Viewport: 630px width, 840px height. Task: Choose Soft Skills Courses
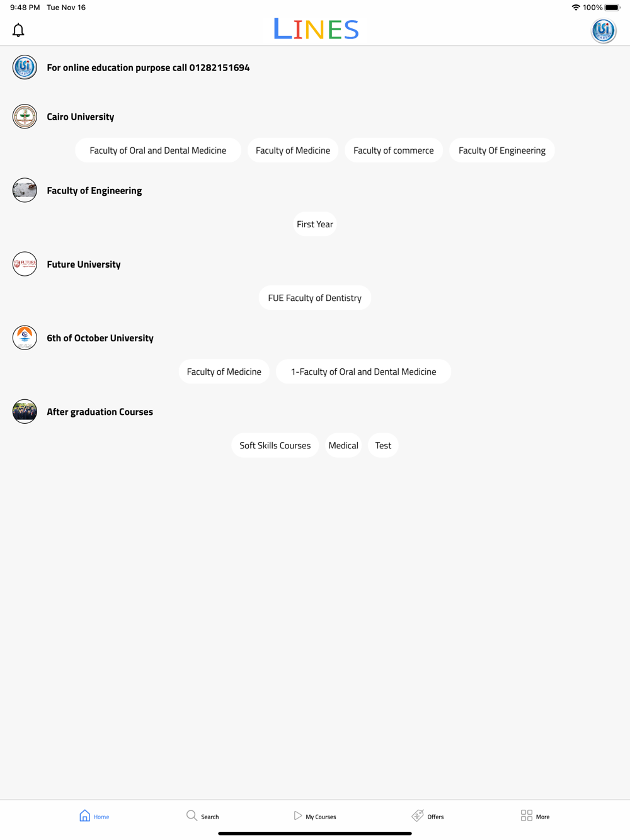(275, 445)
